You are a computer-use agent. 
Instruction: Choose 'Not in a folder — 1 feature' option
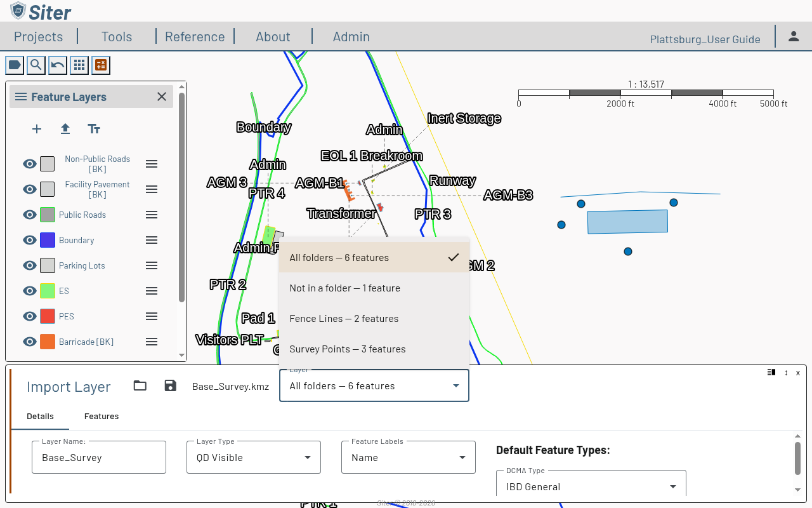click(374, 288)
